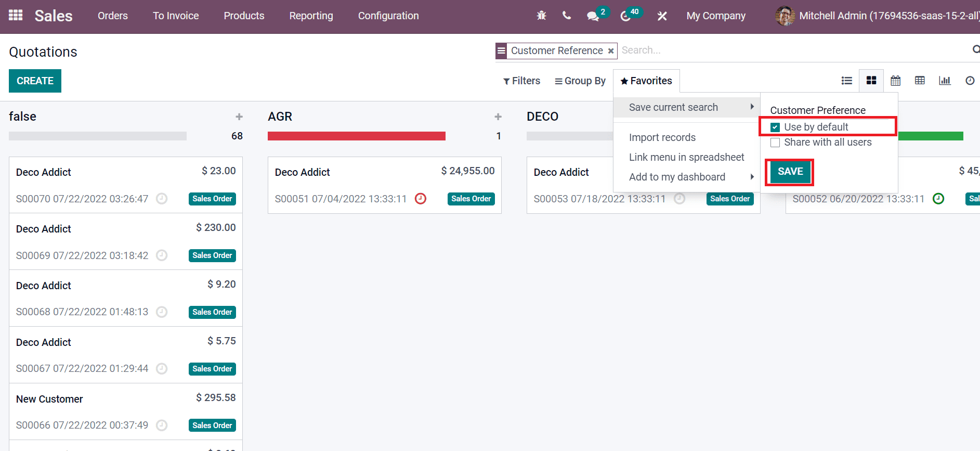Open the apps grid menu icon
Screen dimensions: 980x451
16,16
